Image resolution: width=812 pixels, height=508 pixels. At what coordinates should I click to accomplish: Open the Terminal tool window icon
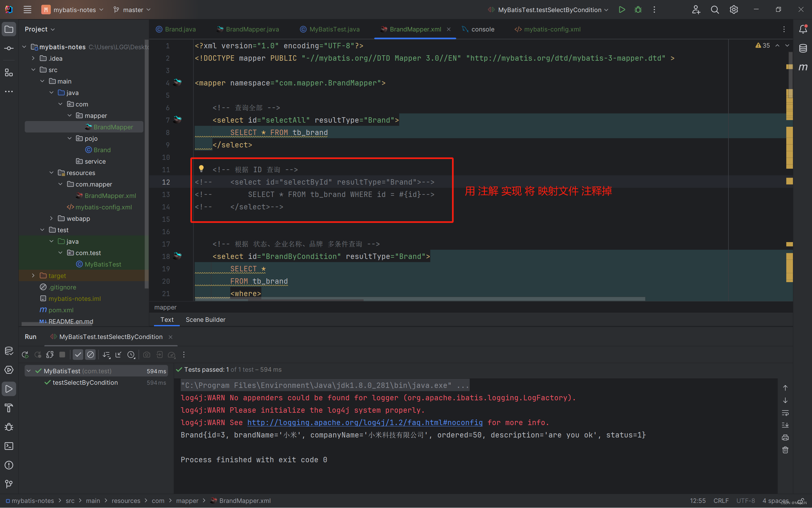pyautogui.click(x=9, y=446)
